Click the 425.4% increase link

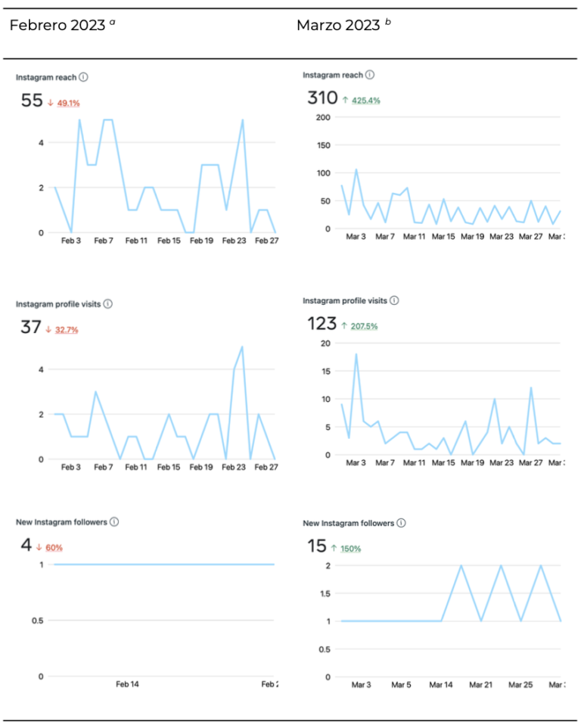pos(365,101)
